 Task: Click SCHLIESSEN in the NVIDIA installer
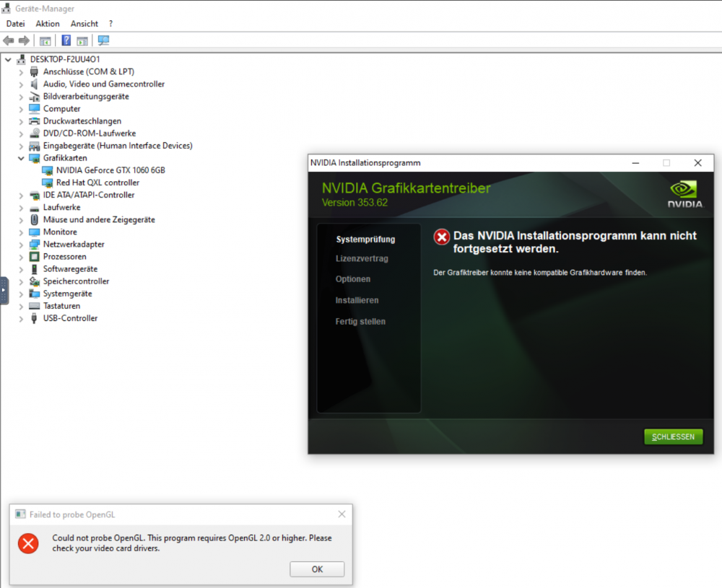coord(673,436)
